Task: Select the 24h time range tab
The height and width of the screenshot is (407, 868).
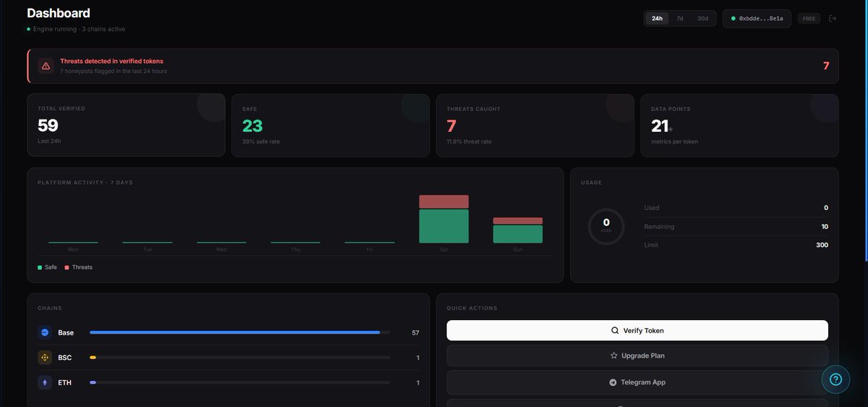Action: pos(657,18)
